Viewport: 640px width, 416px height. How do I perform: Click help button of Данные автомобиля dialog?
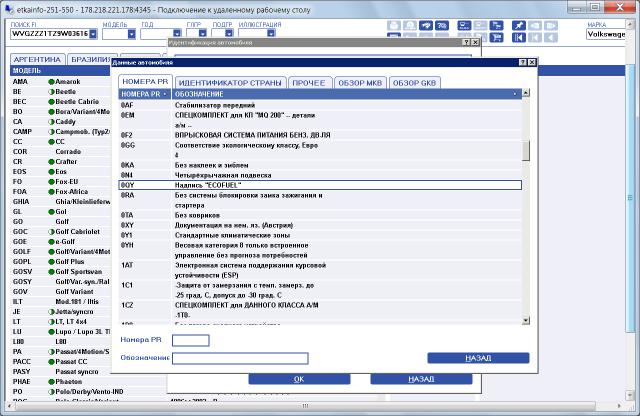click(523, 62)
